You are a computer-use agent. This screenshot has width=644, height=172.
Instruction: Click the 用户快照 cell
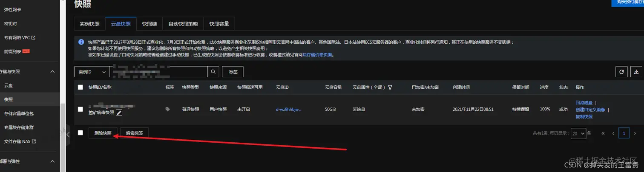point(218,109)
